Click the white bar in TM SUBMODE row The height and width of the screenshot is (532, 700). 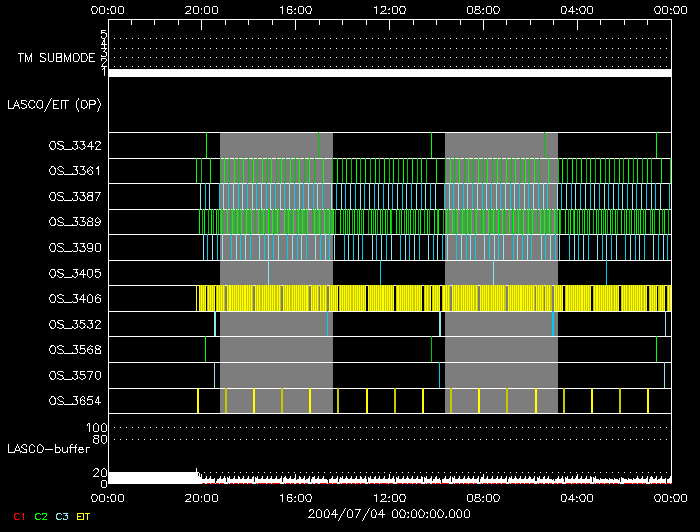click(388, 73)
